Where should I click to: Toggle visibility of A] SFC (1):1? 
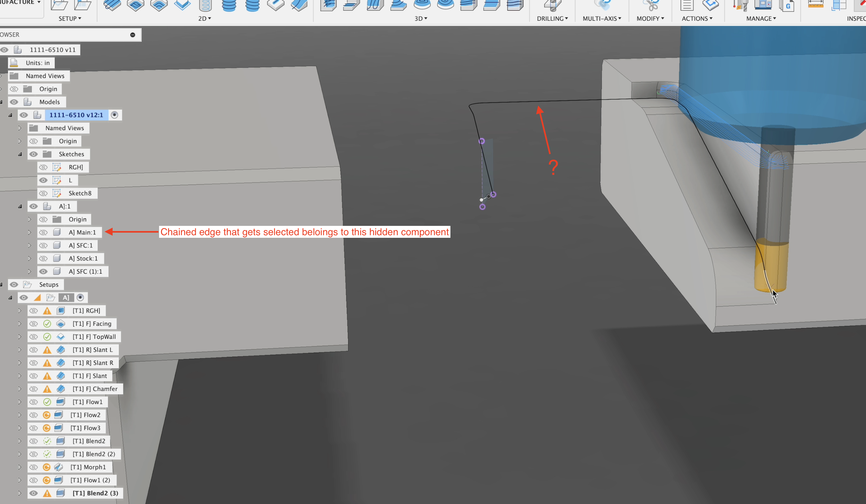(x=43, y=272)
